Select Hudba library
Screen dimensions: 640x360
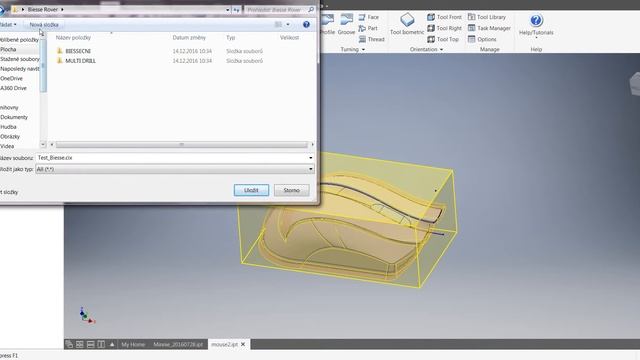click(x=8, y=127)
